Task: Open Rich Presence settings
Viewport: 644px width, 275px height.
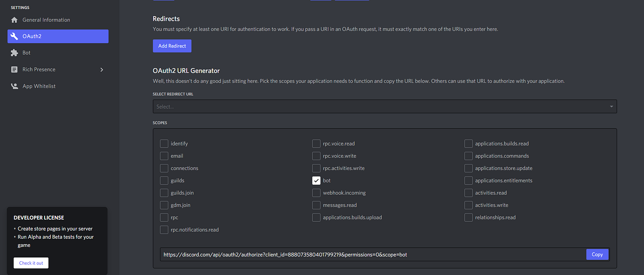Action: pos(58,70)
